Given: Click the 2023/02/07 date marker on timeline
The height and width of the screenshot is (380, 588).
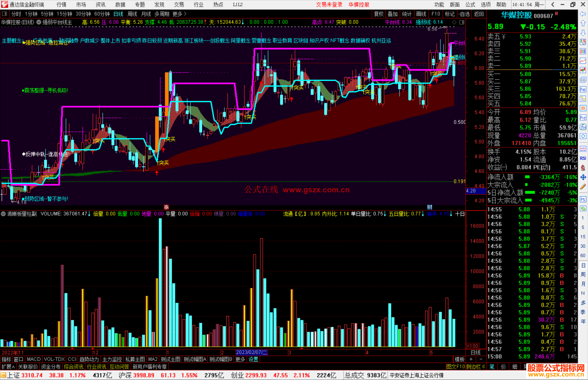Looking at the screenshot, I should 252,352.
